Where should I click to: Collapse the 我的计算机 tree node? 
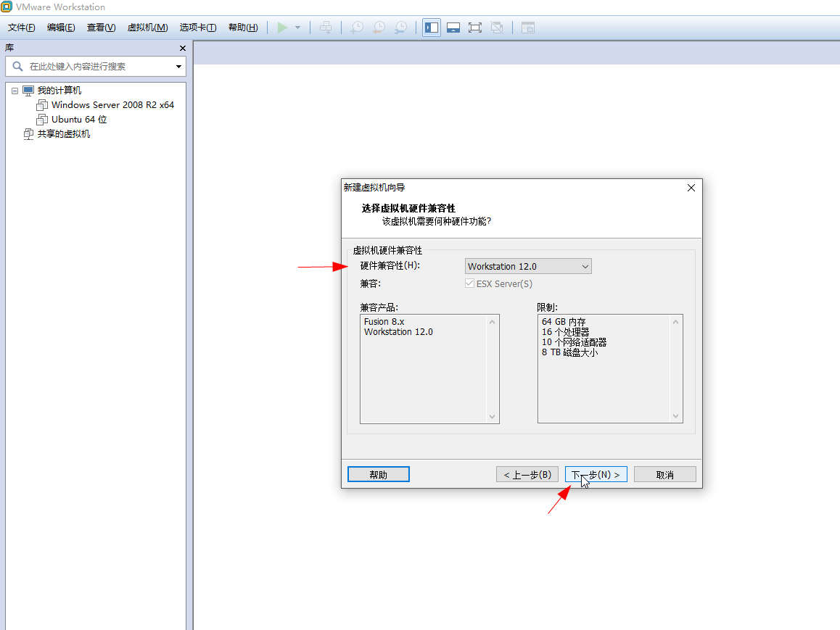tap(15, 91)
